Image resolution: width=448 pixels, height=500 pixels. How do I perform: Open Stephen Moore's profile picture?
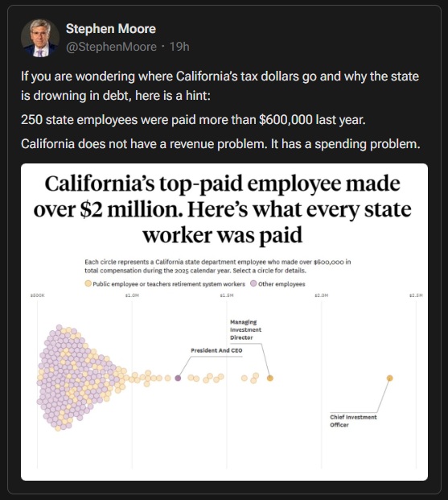40,38
